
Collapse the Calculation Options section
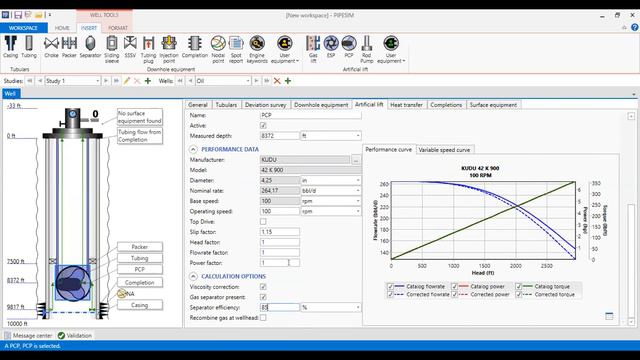click(x=193, y=276)
